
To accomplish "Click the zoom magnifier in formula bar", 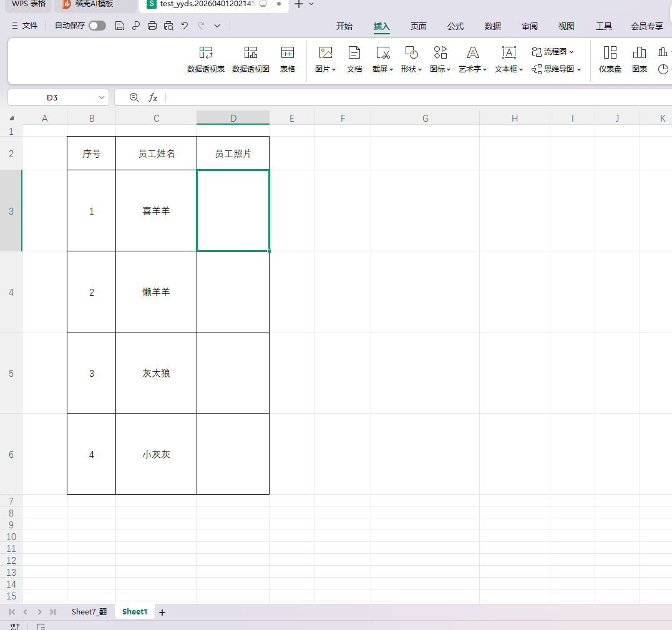I will coord(134,98).
